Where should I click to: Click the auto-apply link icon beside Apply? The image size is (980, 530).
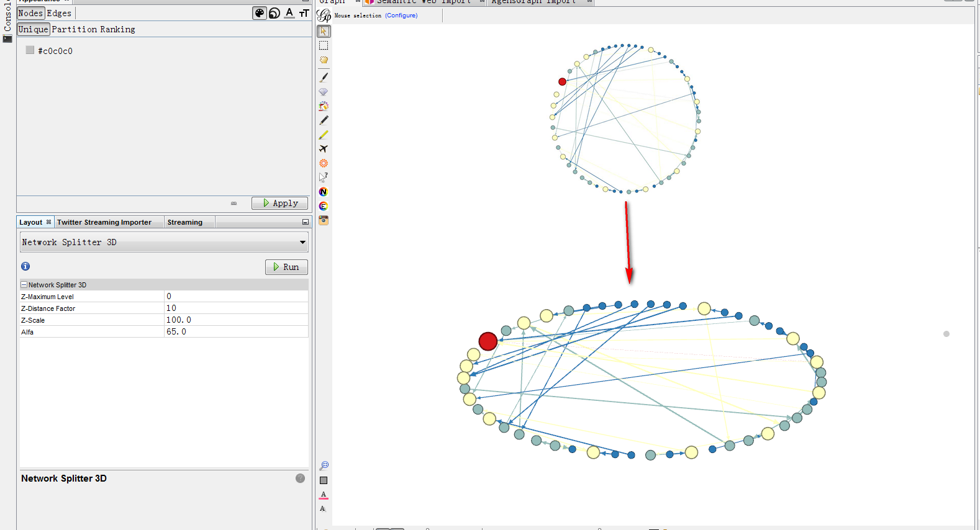(234, 203)
